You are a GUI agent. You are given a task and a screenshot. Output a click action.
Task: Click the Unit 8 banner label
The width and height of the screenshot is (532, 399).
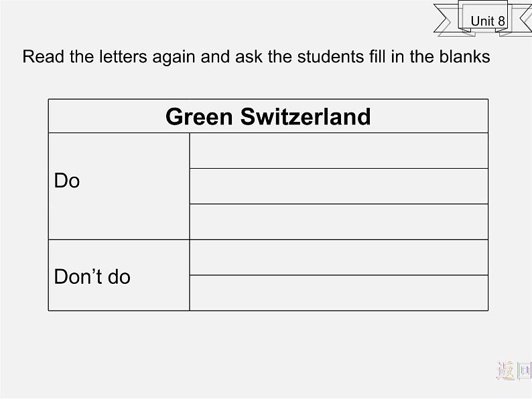487,21
